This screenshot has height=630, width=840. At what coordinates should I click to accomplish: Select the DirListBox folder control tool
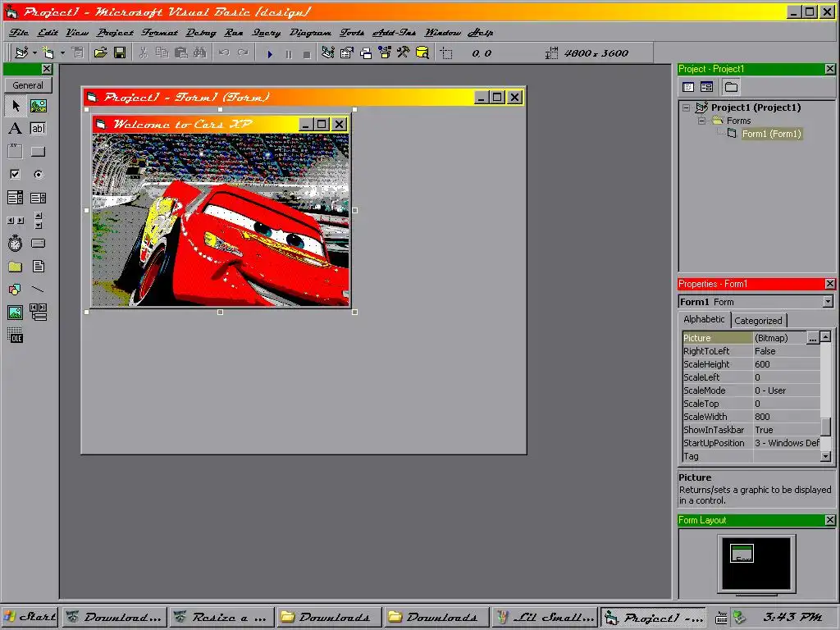(x=15, y=267)
